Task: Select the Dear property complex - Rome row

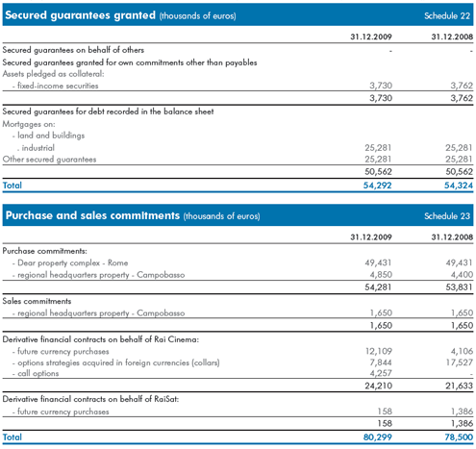Action: pos(238,262)
